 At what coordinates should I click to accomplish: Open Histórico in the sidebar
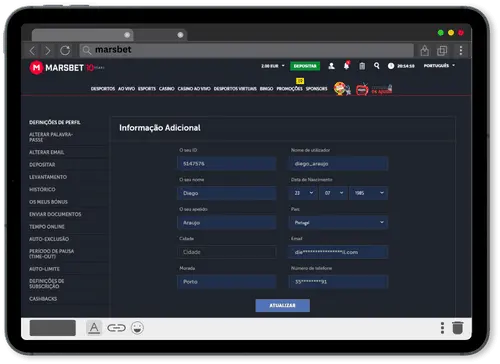coord(42,189)
